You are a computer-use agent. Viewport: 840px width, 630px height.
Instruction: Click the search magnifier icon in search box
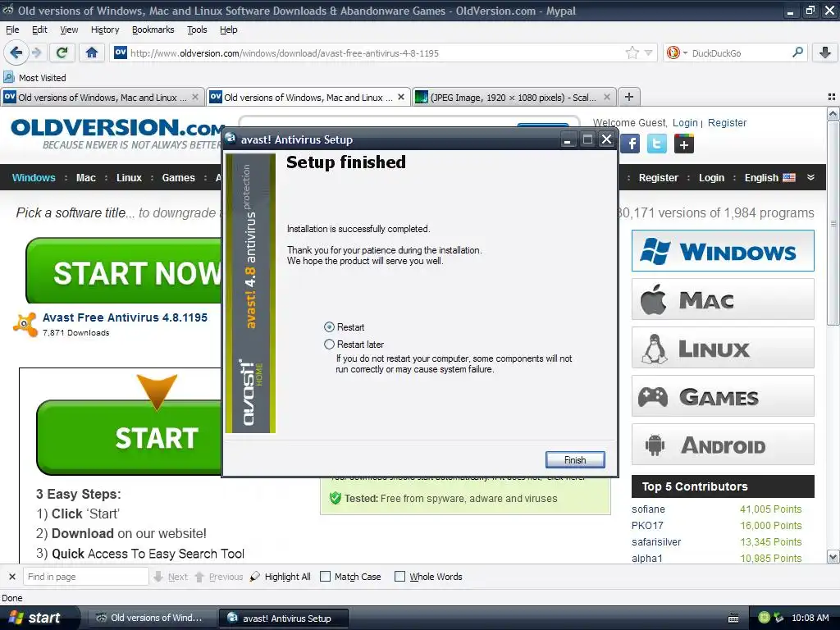(x=797, y=52)
